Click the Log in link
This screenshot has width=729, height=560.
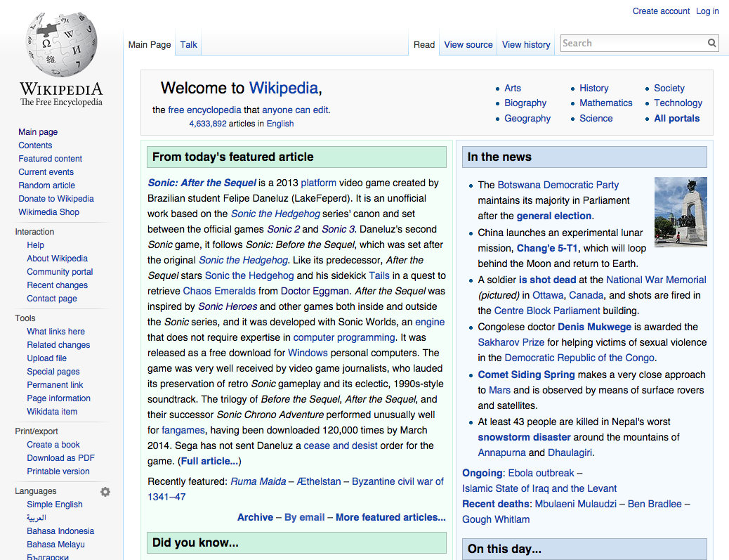707,11
